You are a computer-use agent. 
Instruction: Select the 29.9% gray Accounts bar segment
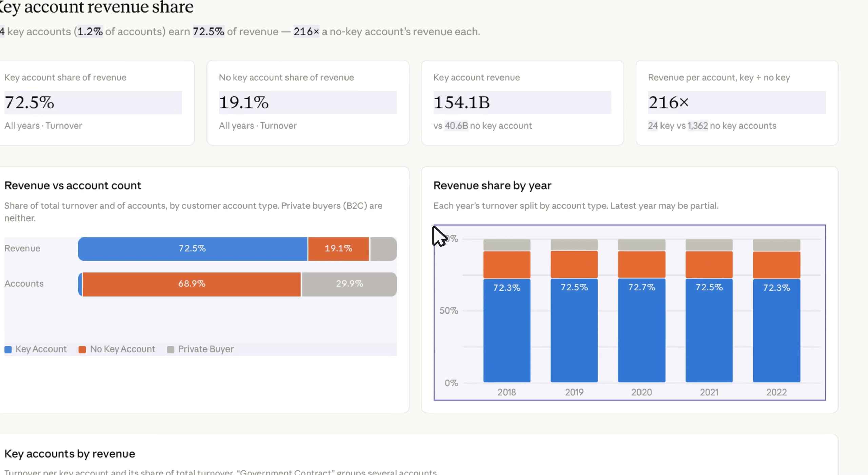(x=349, y=284)
